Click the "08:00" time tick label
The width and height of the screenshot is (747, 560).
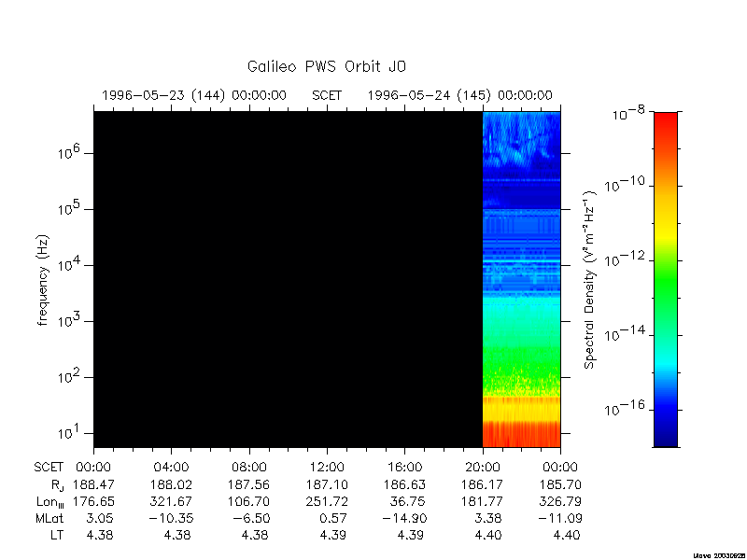coord(249,468)
